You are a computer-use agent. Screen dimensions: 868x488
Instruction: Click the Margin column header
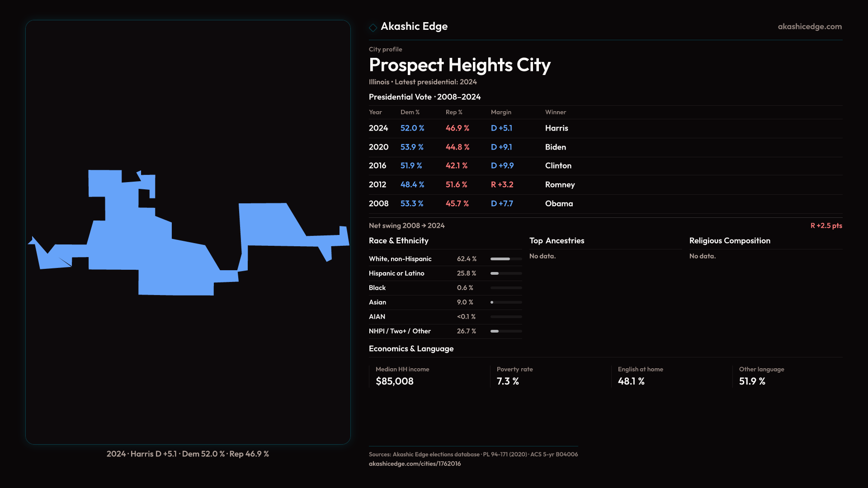pos(501,112)
